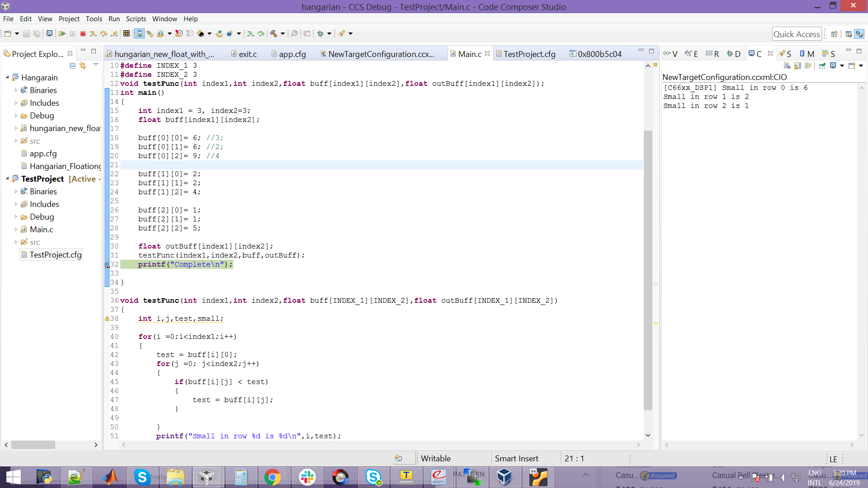This screenshot has width=868, height=488.
Task: Open the Scripts menu
Action: click(x=136, y=19)
